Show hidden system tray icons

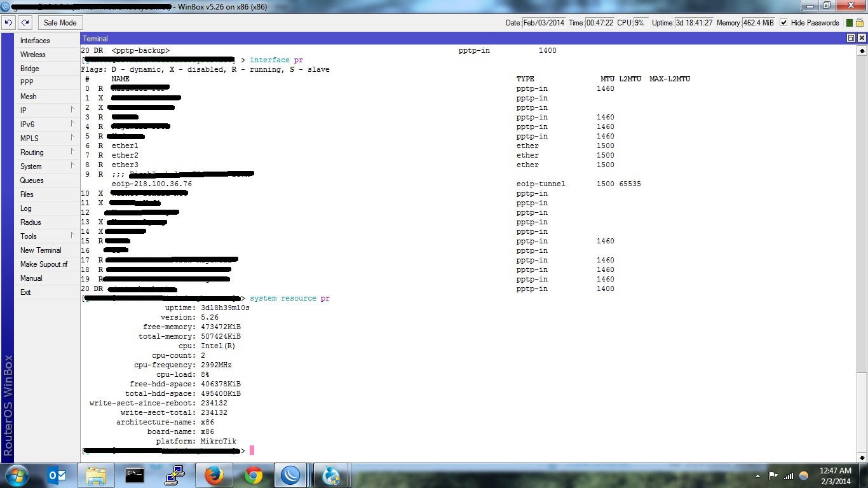[757, 475]
